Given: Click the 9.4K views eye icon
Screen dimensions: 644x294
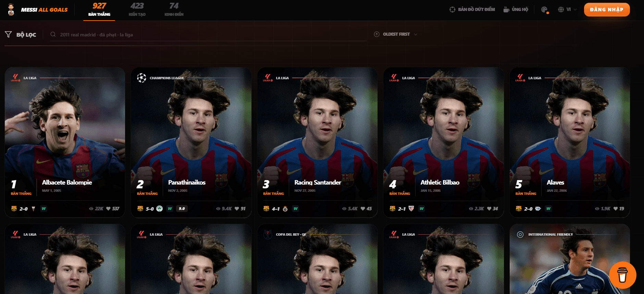Looking at the screenshot, I should (218, 209).
